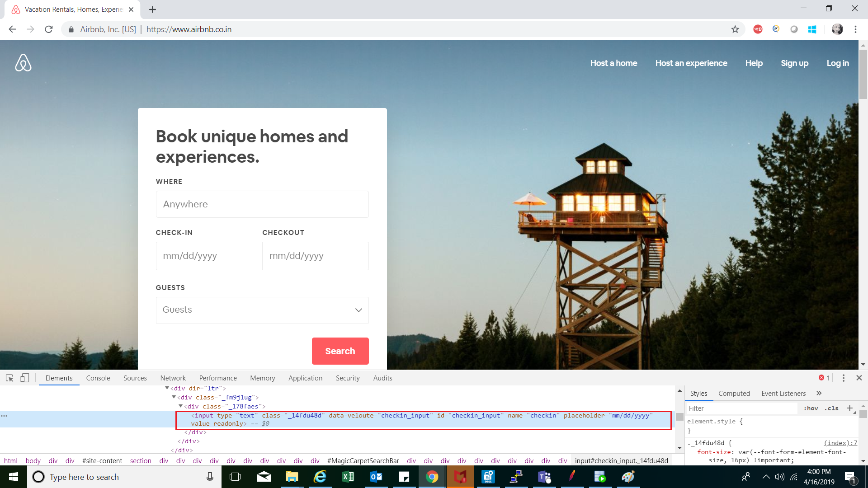Toggle the :hov element state panel
Screen dimensions: 868x488
[811, 408]
